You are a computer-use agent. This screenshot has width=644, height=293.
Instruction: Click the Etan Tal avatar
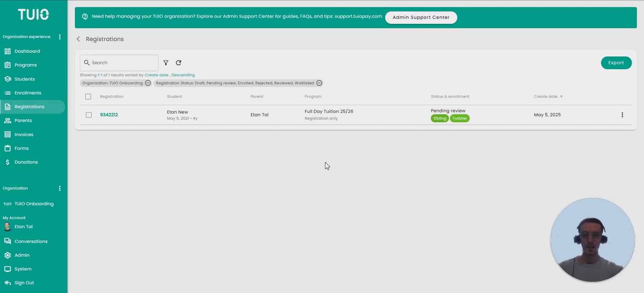(7, 227)
